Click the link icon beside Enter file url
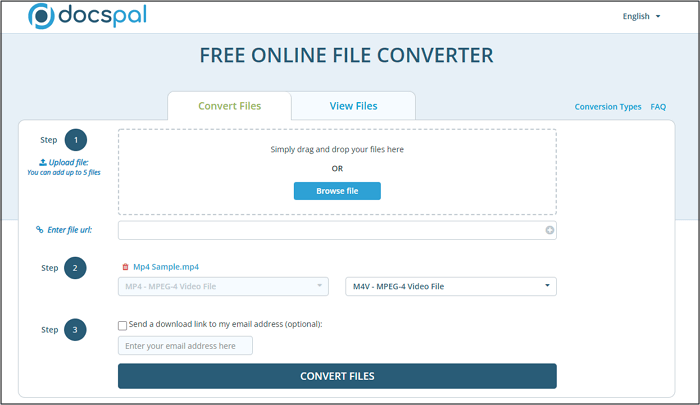700x405 pixels. point(40,230)
